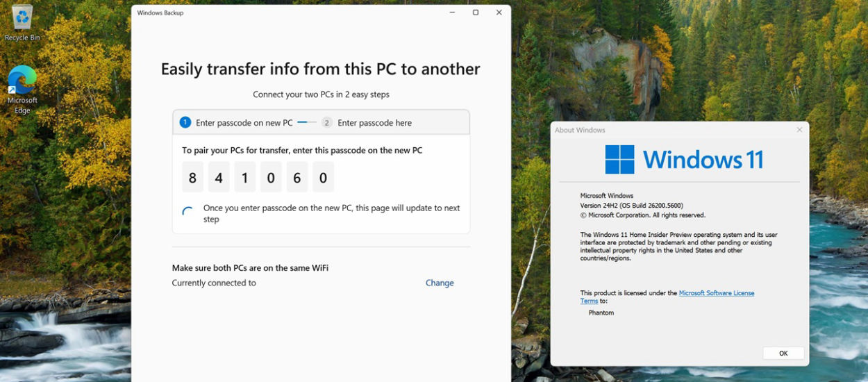
Task: Click the Windows 11 logo in About Windows
Action: (x=684, y=159)
